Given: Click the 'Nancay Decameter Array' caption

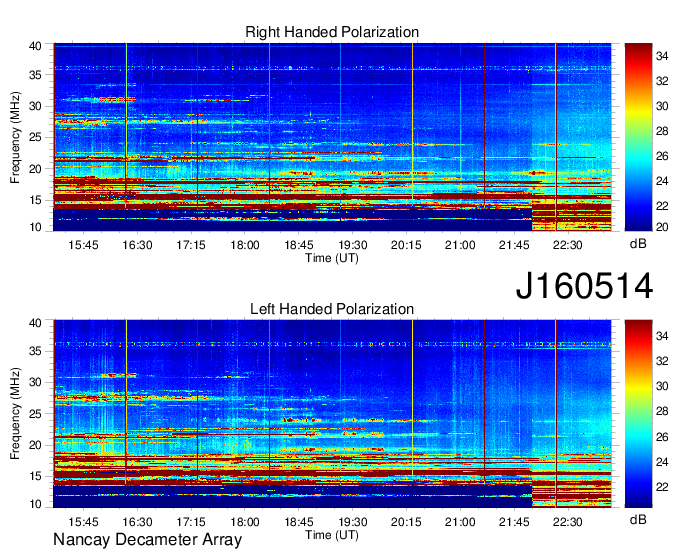Looking at the screenshot, I should 147,539.
